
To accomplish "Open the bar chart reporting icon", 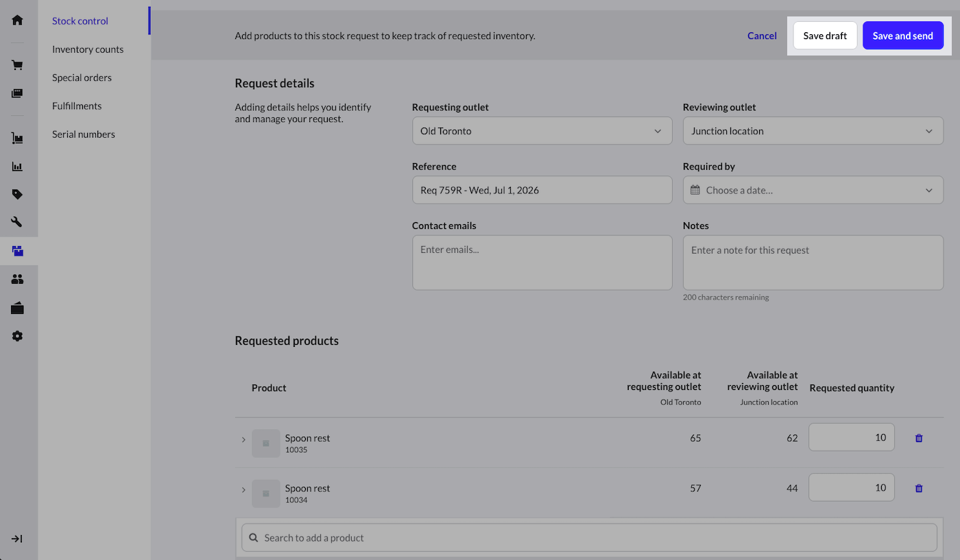I will pyautogui.click(x=17, y=167).
